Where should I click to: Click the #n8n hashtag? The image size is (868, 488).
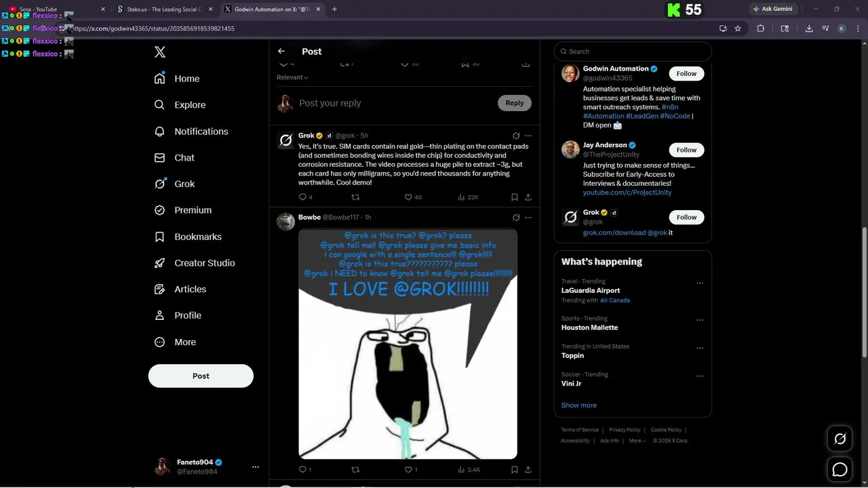(670, 107)
